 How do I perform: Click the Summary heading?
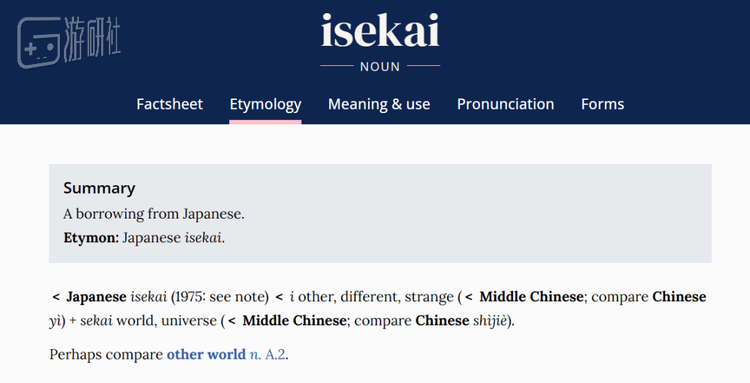coord(99,188)
